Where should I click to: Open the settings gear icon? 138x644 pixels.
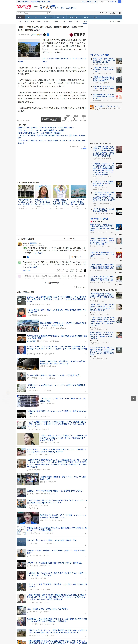(120, 13)
